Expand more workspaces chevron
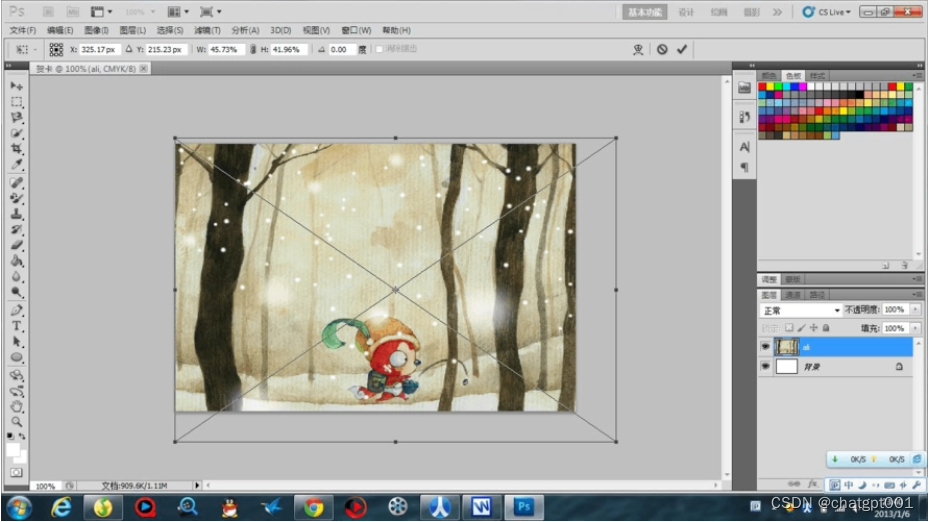The width and height of the screenshot is (929, 522). point(777,12)
